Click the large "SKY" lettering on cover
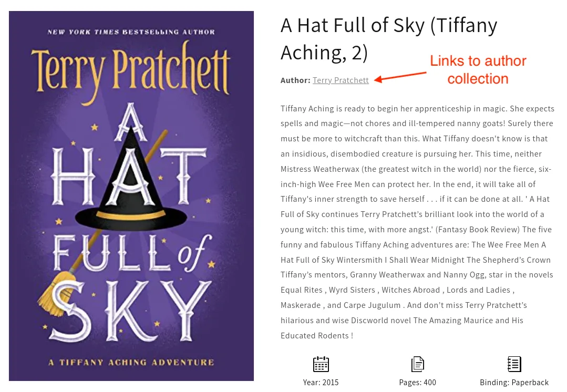The height and width of the screenshot is (392, 567). [x=131, y=310]
